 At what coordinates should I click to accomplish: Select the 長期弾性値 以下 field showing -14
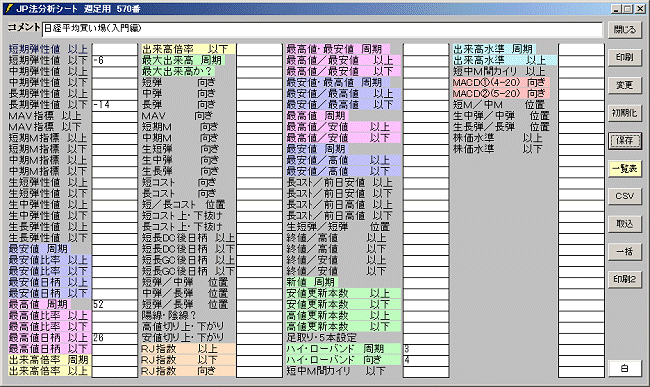115,105
